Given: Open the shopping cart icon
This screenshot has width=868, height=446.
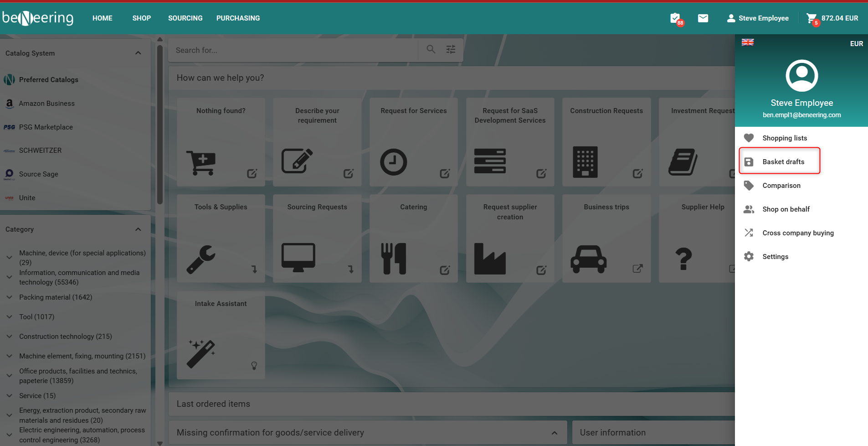Looking at the screenshot, I should (x=812, y=18).
